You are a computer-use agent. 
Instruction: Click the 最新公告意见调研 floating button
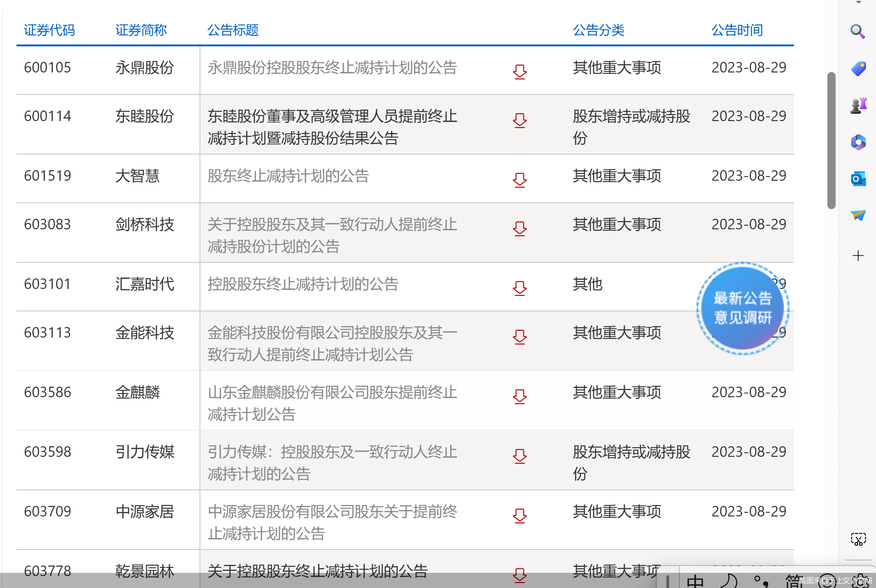743,308
